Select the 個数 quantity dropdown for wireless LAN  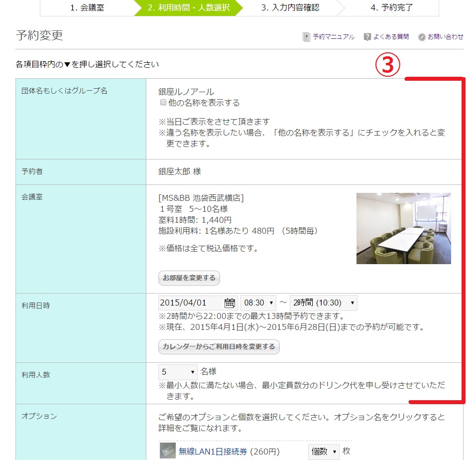coord(323,452)
